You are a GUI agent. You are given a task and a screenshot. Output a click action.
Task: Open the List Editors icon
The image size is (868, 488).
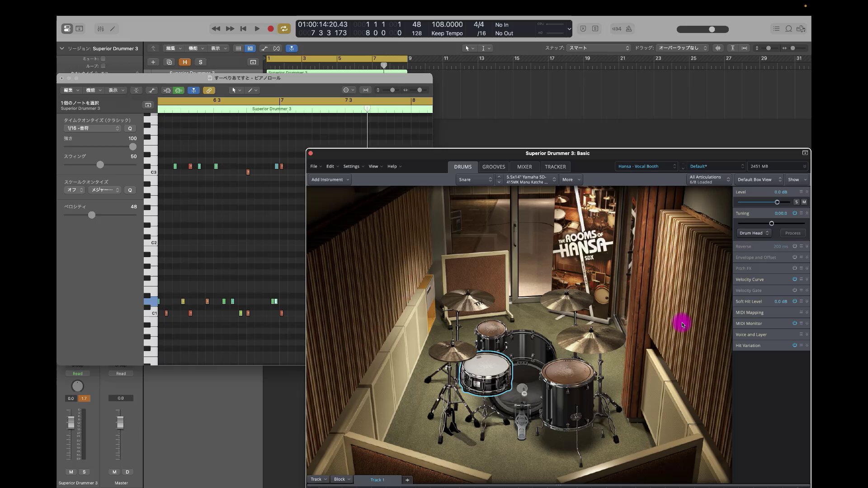click(776, 28)
